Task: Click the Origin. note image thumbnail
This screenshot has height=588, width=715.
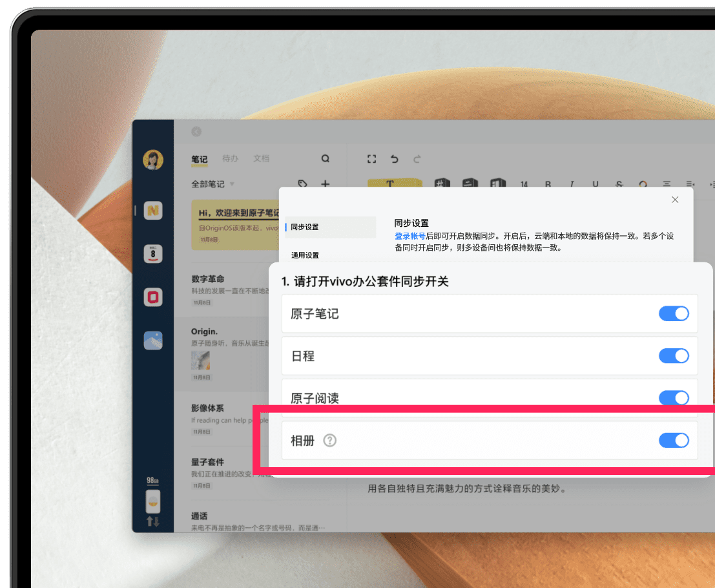Action: click(x=201, y=360)
